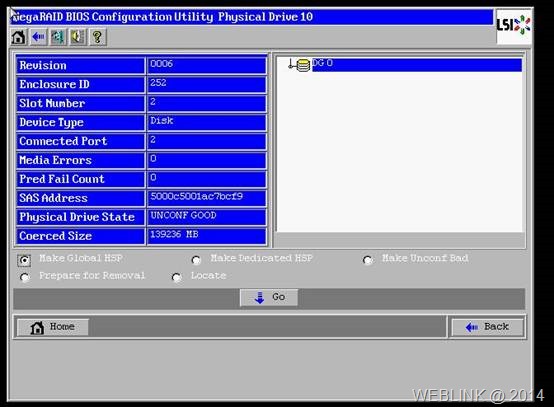Click the Media Errors value field
The height and width of the screenshot is (407, 554).
[207, 160]
